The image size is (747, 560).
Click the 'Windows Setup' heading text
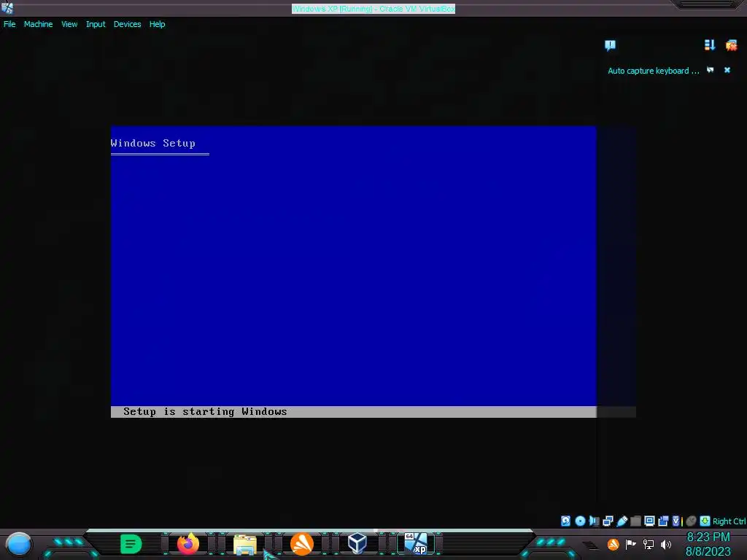153,144
